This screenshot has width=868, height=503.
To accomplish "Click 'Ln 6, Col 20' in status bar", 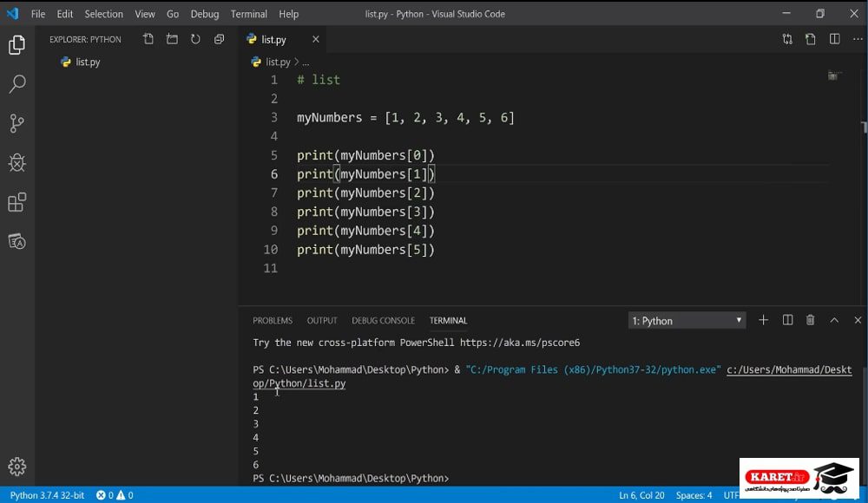I will coord(641,495).
